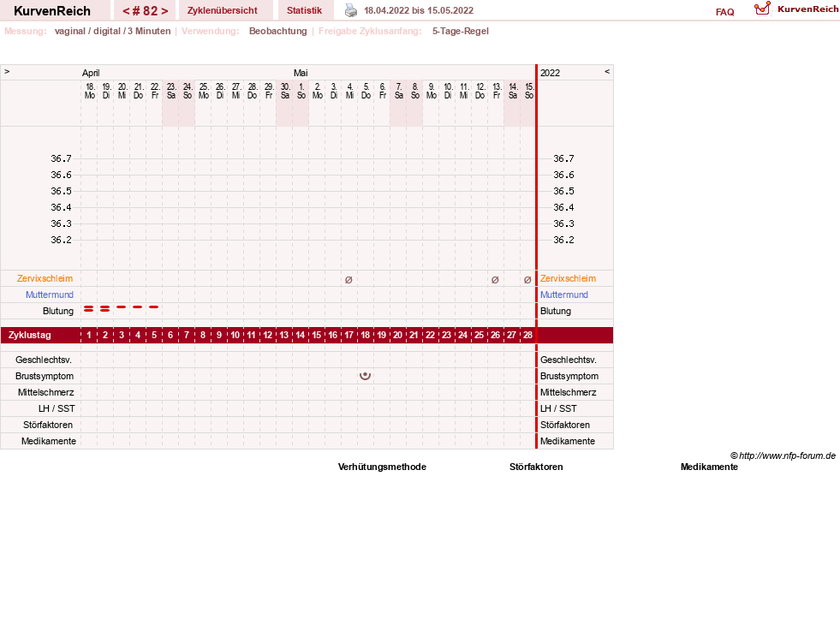Open the Zyklenübersicht tab

point(223,10)
